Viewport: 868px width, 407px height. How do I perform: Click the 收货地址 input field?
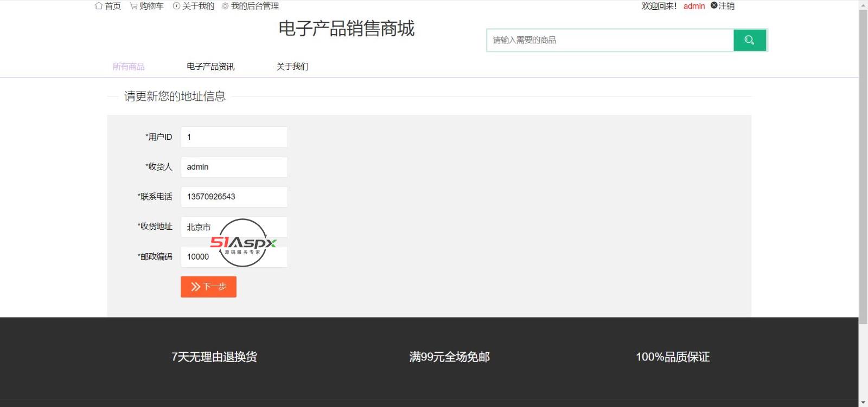tap(234, 227)
